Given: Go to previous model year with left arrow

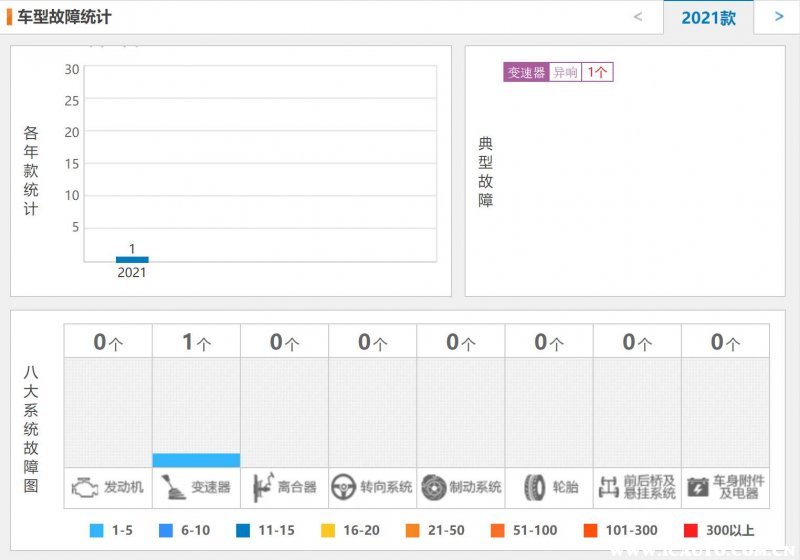Looking at the screenshot, I should point(638,17).
